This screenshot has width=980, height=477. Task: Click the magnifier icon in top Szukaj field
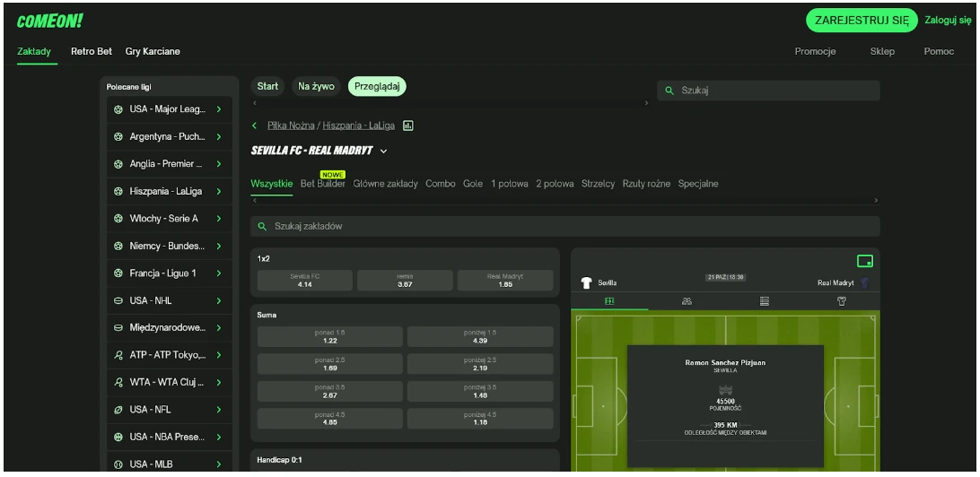(x=669, y=91)
